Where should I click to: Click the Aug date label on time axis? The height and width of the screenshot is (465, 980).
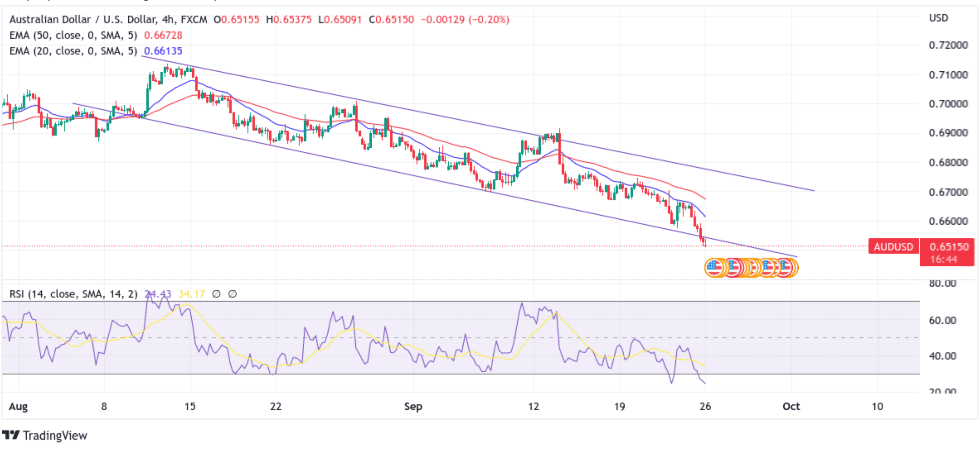point(18,406)
